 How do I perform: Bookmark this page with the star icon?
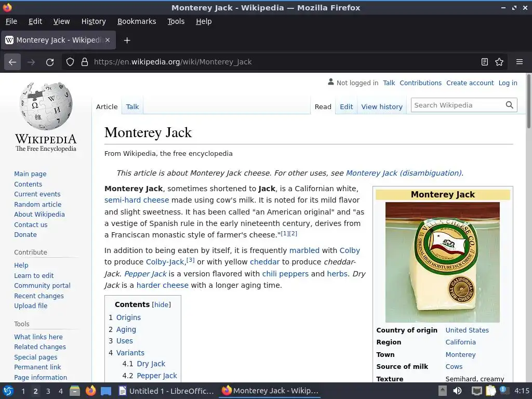pos(499,62)
